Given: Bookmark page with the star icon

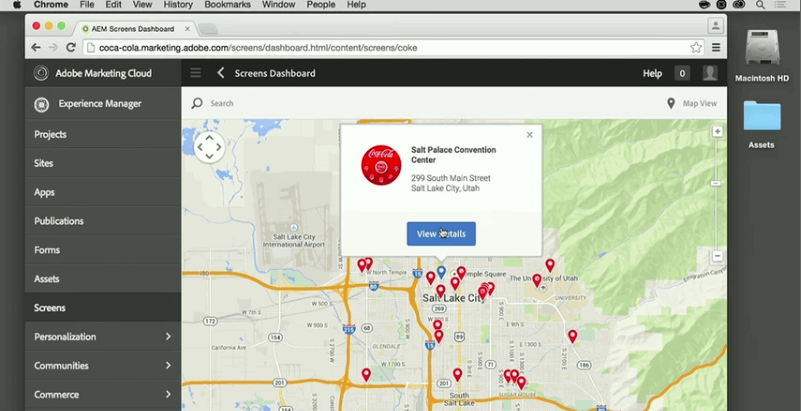Looking at the screenshot, I should click(696, 47).
